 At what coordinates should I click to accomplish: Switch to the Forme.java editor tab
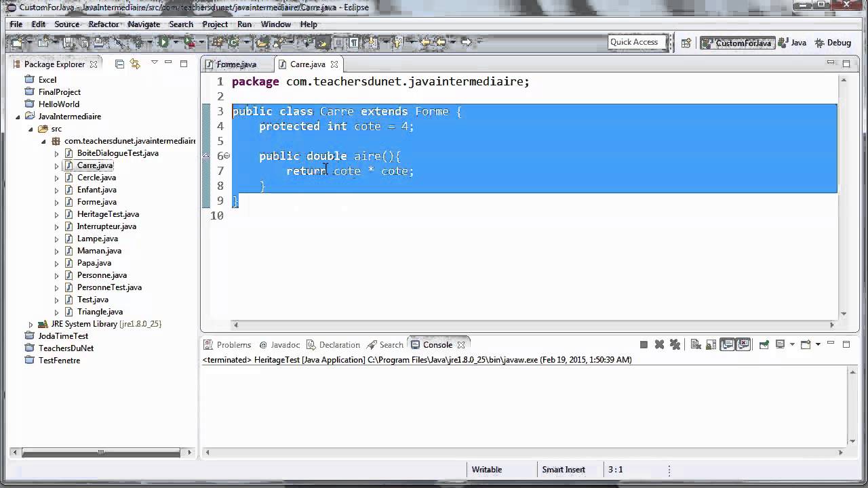236,64
